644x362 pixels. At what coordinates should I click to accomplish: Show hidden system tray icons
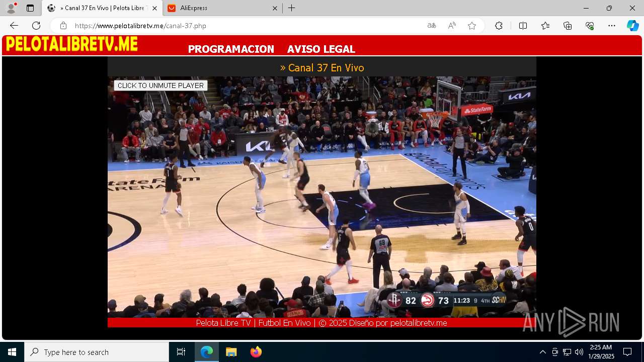point(542,352)
